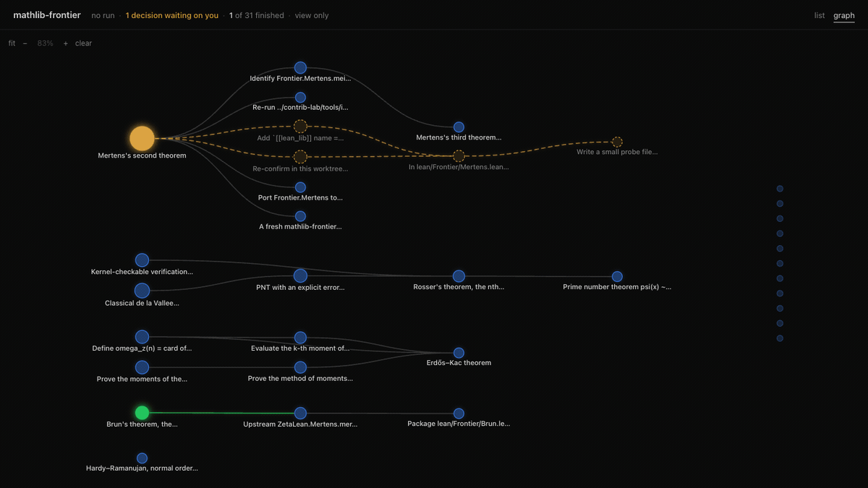The height and width of the screenshot is (488, 868).
Task: Switch to the graph view tab
Action: 843,15
